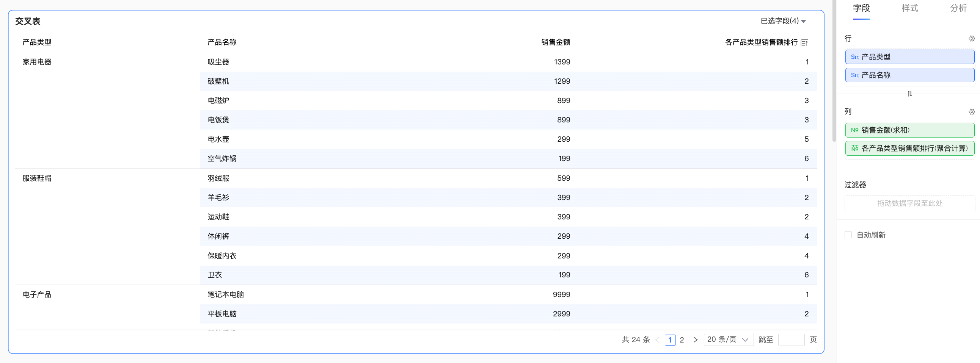Open the 20 条/页 page size dropdown
Viewport: 980px width, 363px height.
click(x=728, y=340)
